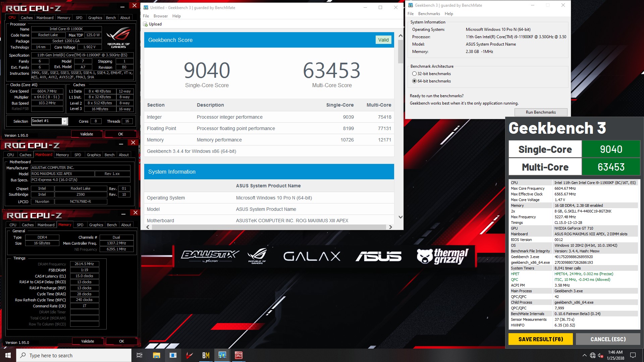This screenshot has height=362, width=644.
Task: Click SAVE RESULT (F6) button
Action: click(541, 339)
